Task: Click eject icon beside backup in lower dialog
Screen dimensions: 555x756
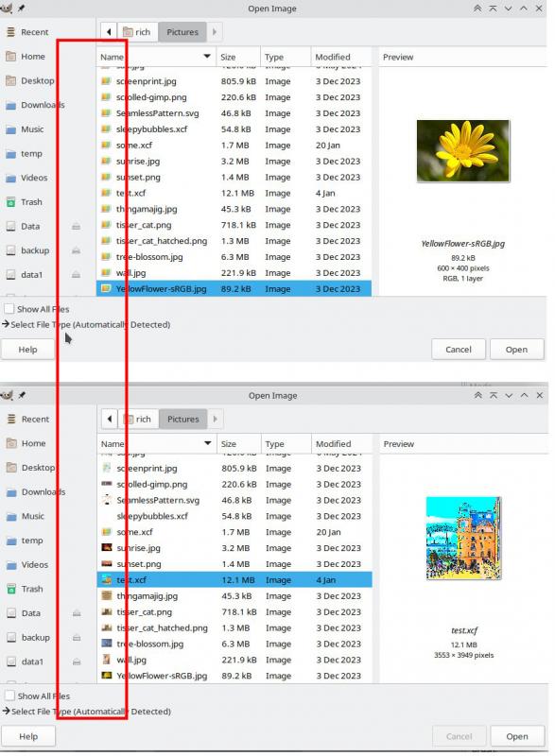Action: 77,637
